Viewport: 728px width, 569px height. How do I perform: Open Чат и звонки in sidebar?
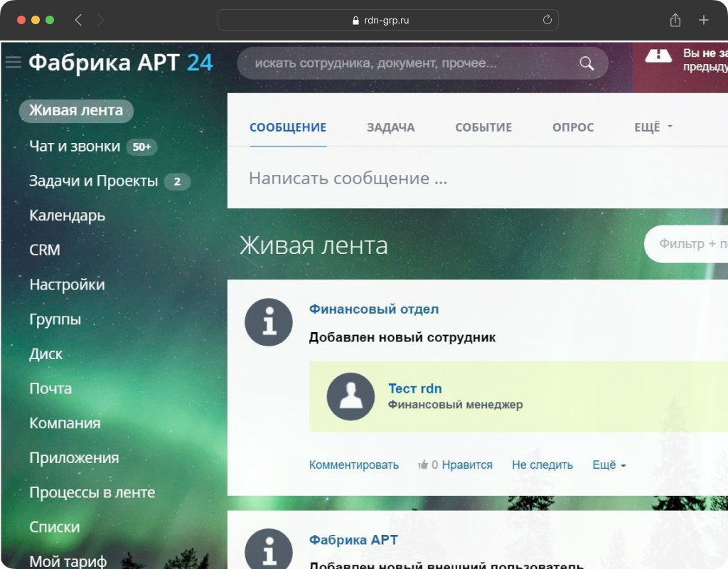[x=75, y=147]
